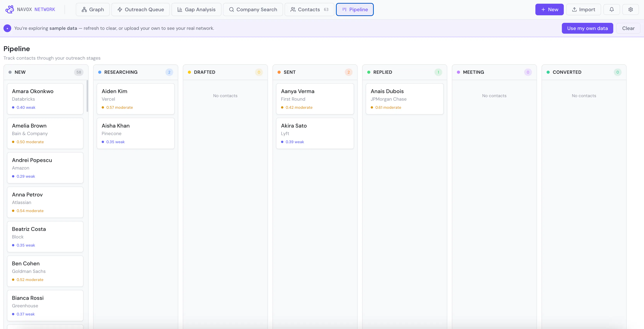
Task: Click Use my own data button
Action: (588, 28)
